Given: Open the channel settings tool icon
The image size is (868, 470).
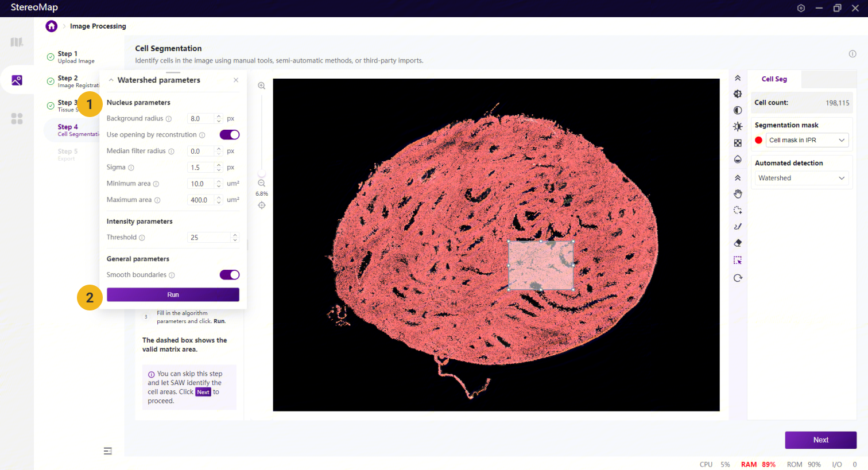Looking at the screenshot, I should 738,94.
